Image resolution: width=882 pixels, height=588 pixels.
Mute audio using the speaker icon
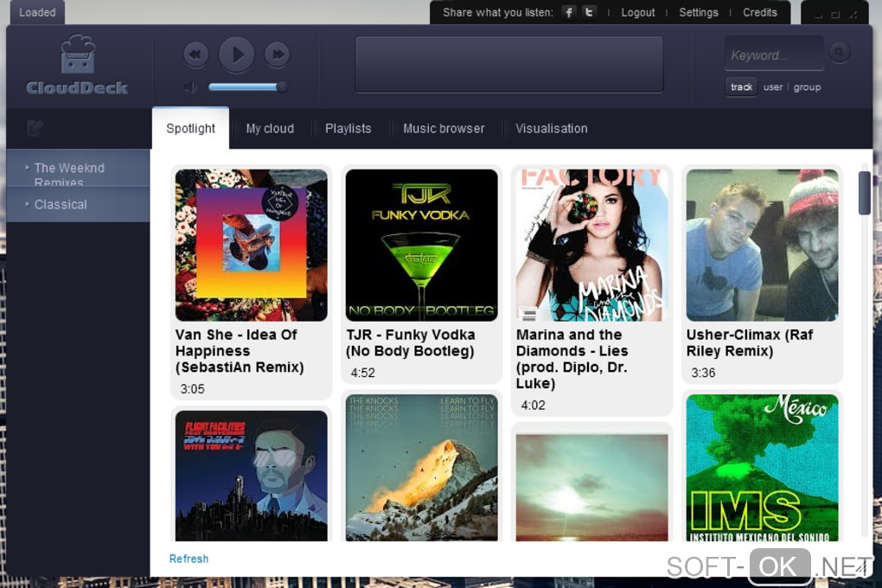[191, 87]
